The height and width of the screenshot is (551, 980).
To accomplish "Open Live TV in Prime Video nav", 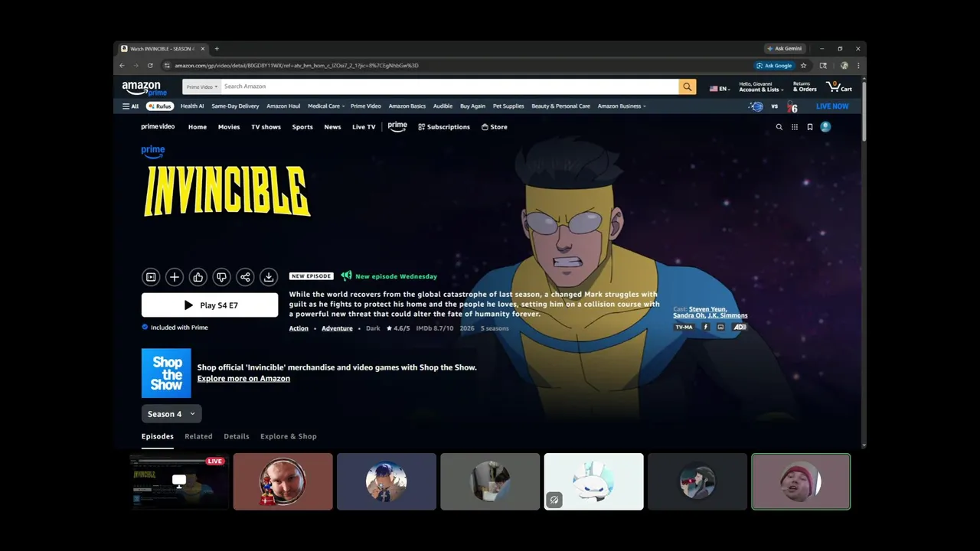I will pos(364,127).
